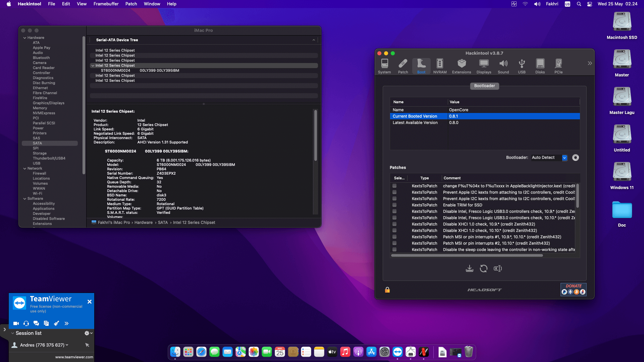Click the remote control arrow for Andres
Screen dimensions: 644x362
click(87, 345)
